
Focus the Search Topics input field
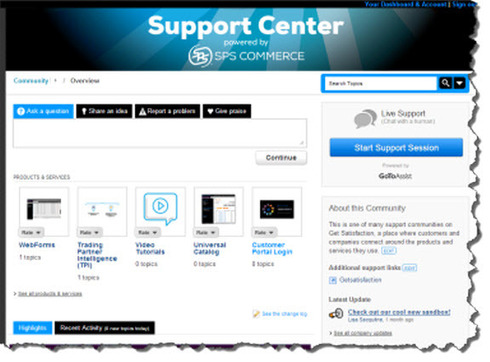[381, 83]
